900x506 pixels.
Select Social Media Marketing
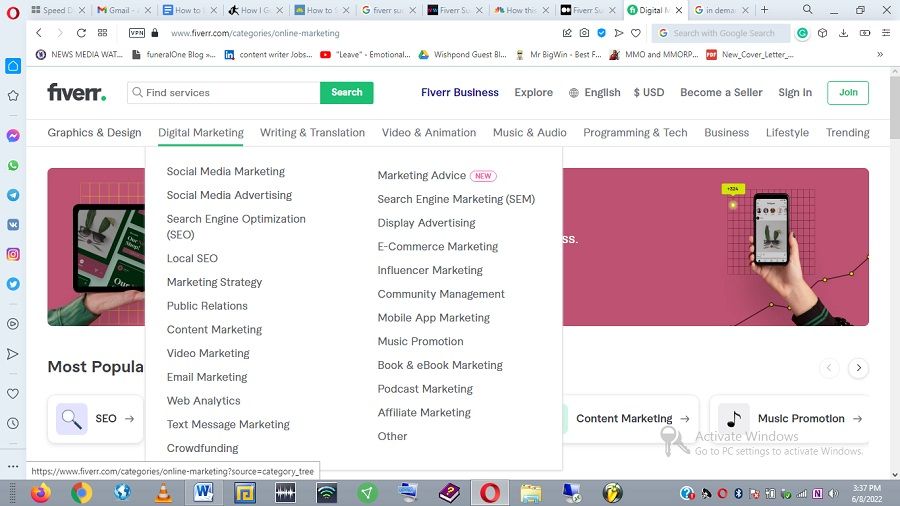point(226,172)
